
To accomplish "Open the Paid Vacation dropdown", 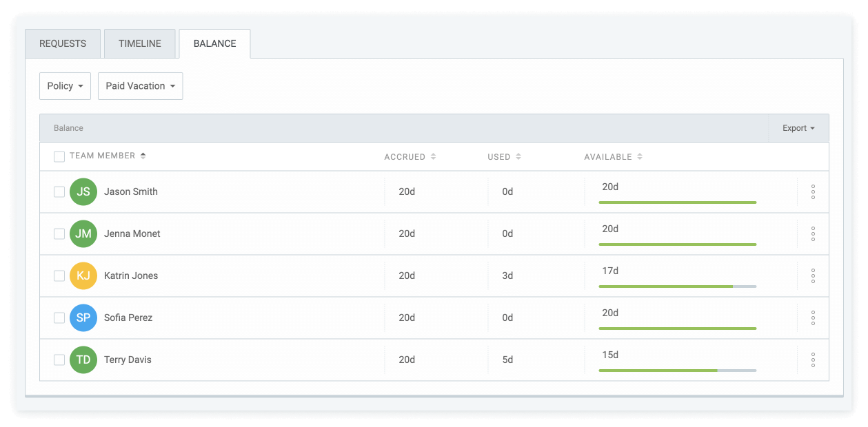I will (x=140, y=85).
